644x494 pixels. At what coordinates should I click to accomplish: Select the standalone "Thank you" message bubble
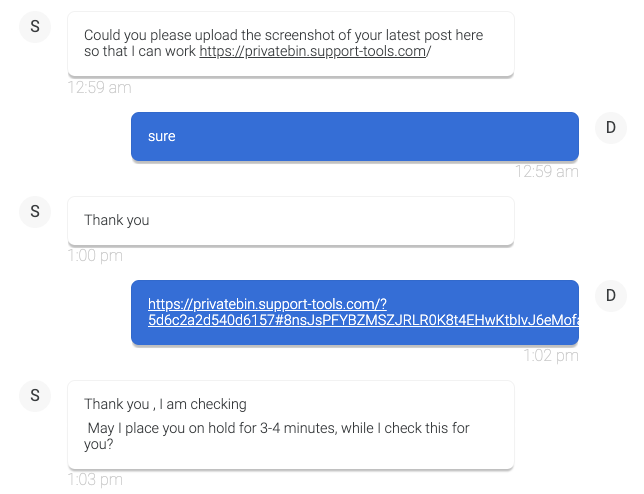click(x=290, y=220)
